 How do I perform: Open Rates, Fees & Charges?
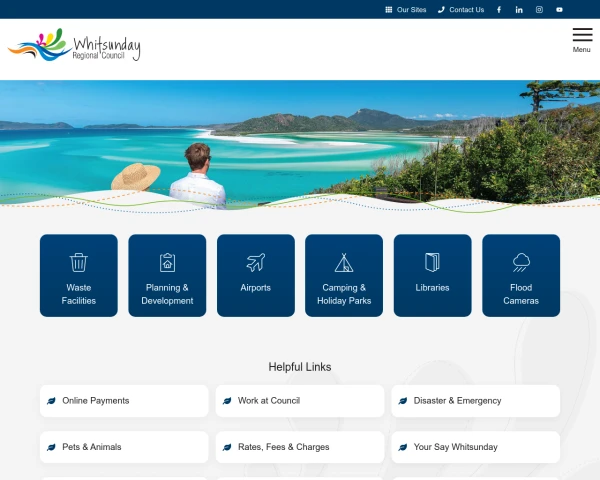click(300, 447)
